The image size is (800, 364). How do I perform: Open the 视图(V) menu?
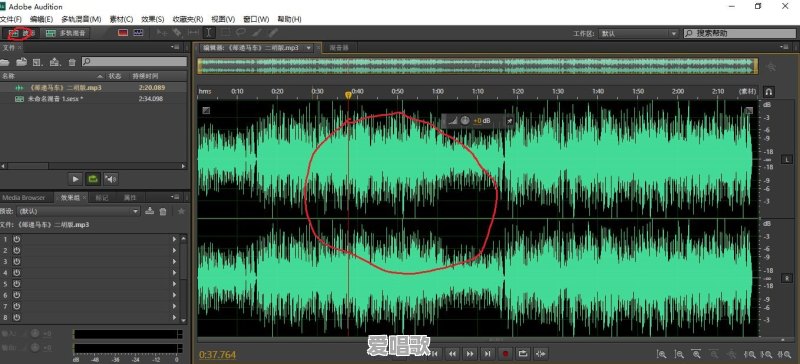click(x=223, y=19)
